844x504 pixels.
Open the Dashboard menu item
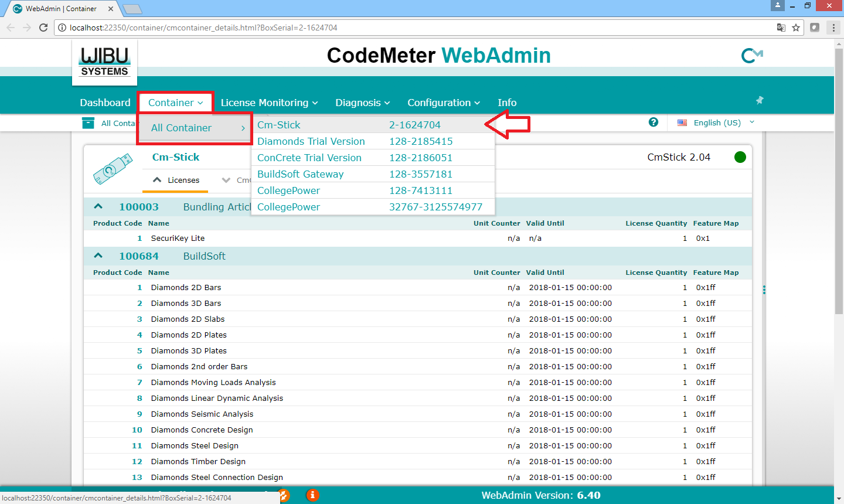(x=105, y=103)
